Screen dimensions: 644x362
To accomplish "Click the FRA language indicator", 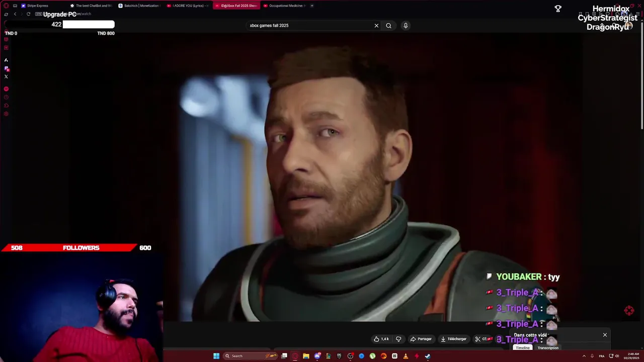I will [x=601, y=356].
